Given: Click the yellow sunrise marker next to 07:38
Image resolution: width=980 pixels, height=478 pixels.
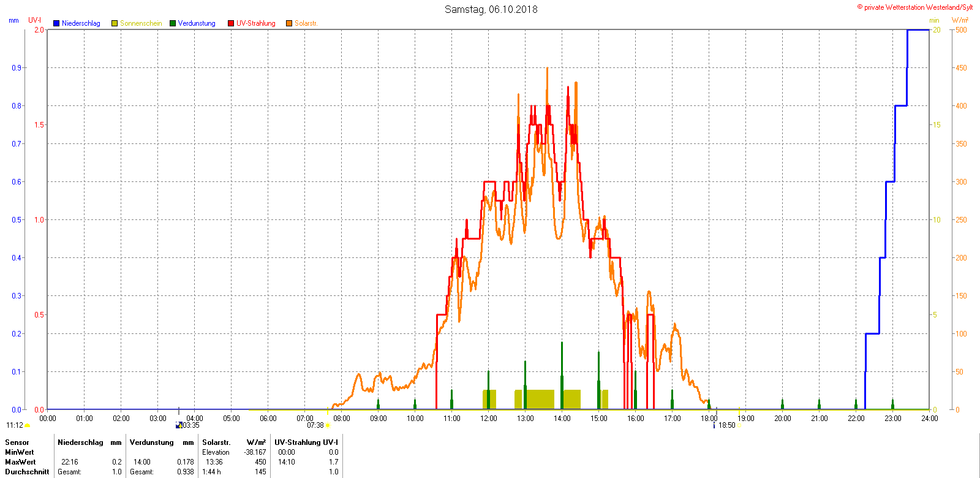Looking at the screenshot, I should [328, 426].
